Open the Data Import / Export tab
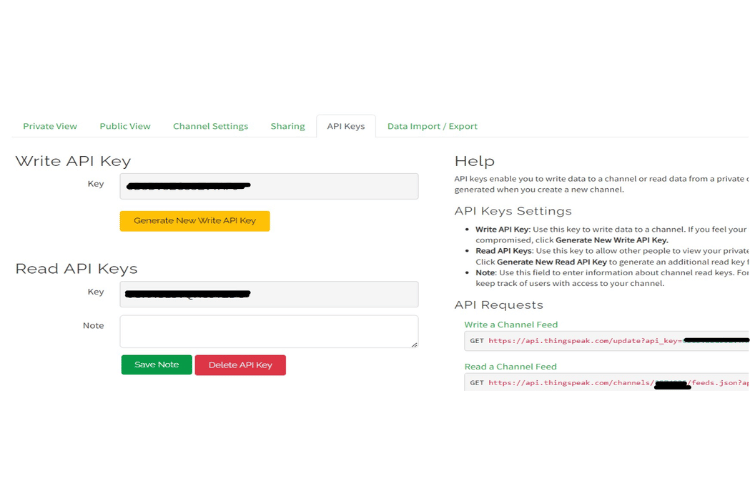 coord(432,126)
